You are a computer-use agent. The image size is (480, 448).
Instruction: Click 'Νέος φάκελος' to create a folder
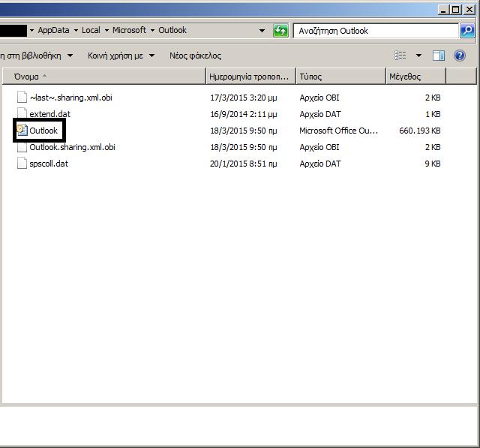[195, 56]
